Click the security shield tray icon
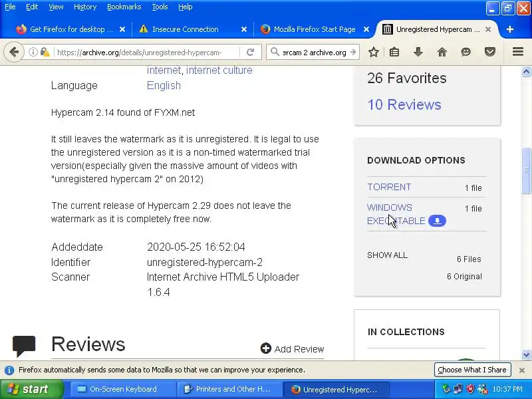Screen dimensions: 532x399 click(x=470, y=389)
